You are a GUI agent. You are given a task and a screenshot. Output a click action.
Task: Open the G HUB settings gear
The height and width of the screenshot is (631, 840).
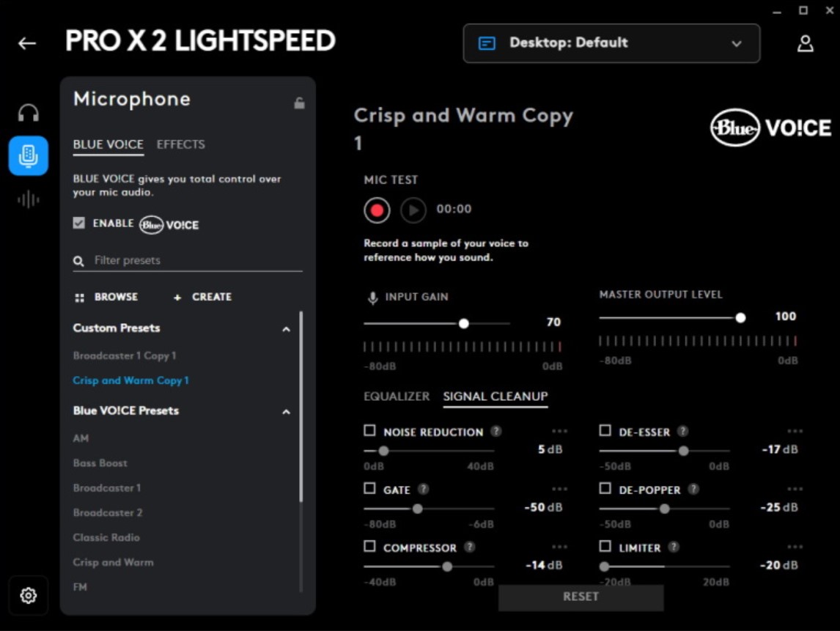point(27,597)
